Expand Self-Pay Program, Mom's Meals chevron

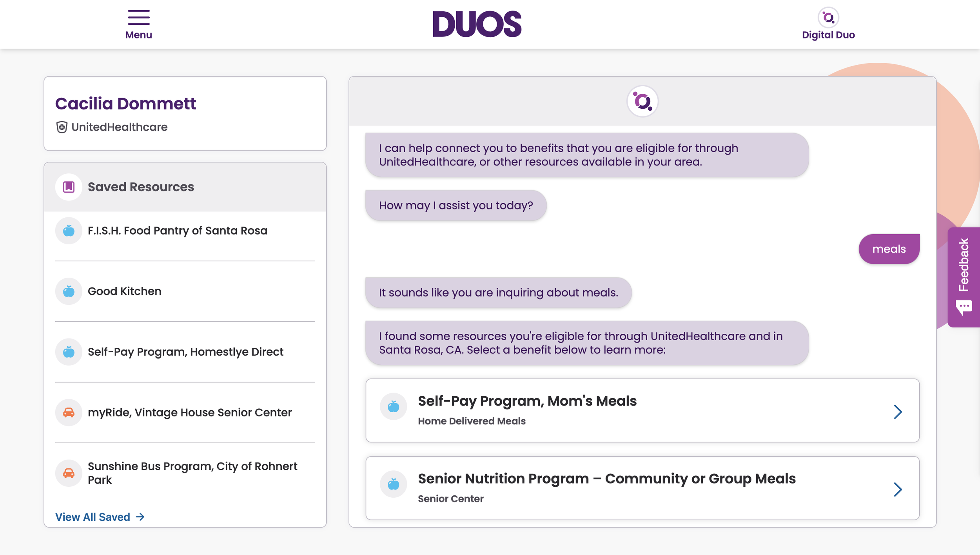tap(898, 411)
